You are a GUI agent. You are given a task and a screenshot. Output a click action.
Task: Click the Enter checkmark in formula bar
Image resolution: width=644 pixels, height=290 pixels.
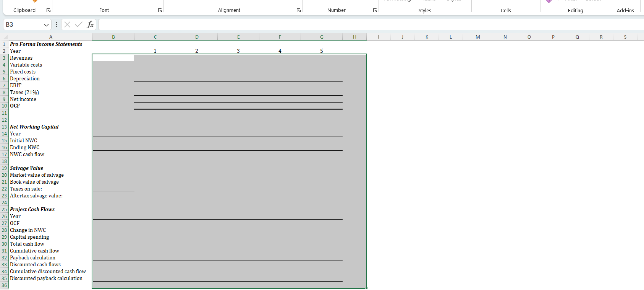tap(79, 24)
